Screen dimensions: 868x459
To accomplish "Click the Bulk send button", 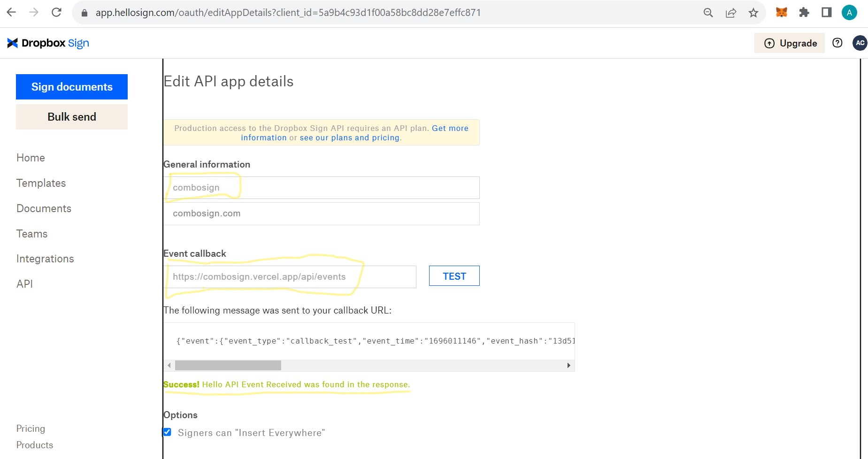I will (72, 117).
